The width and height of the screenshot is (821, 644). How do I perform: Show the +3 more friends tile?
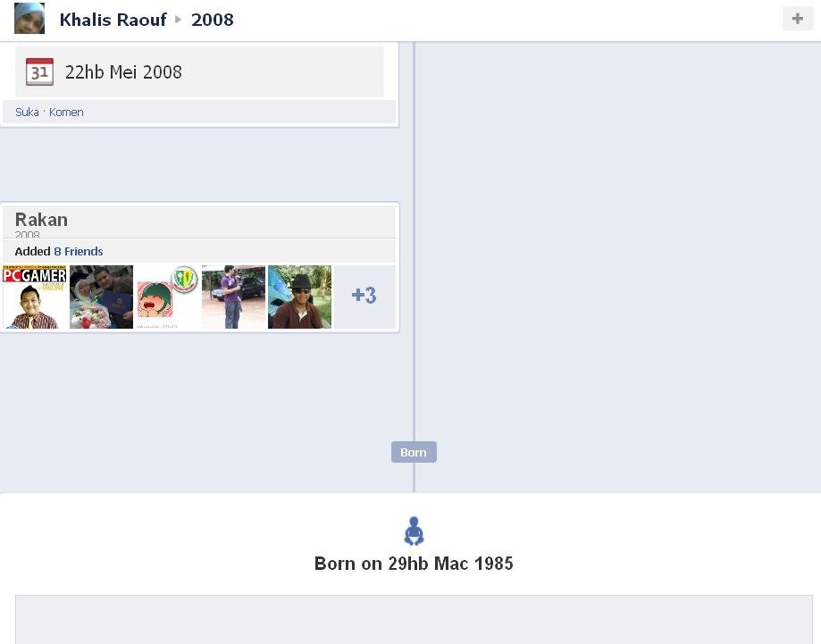[365, 297]
